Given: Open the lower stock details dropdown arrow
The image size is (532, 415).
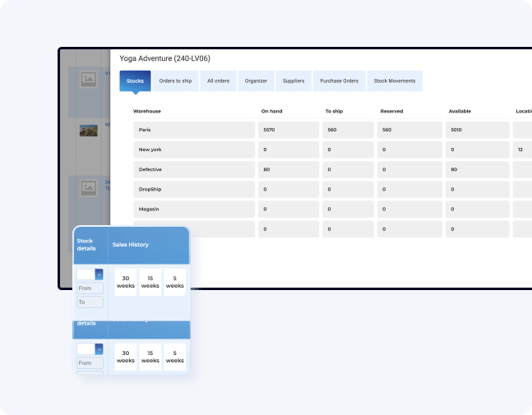Looking at the screenshot, I should tap(99, 349).
